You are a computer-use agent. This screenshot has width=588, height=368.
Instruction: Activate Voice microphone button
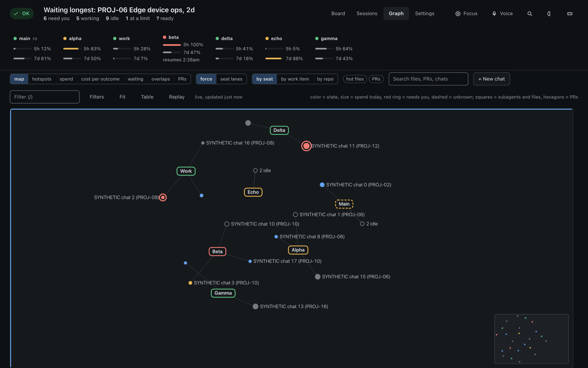pos(502,13)
